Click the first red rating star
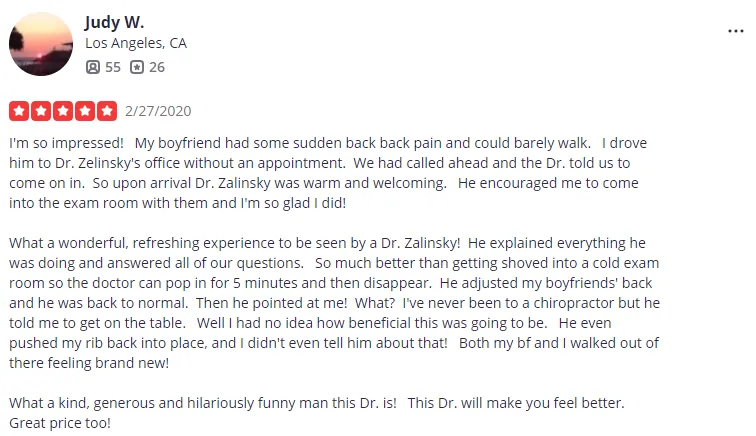This screenshot has height=436, width=756. (x=19, y=111)
